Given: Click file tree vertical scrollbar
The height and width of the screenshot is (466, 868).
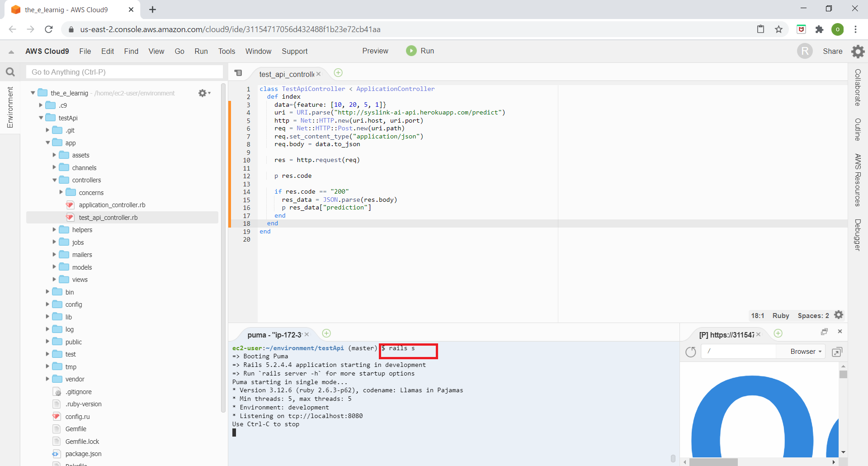Looking at the screenshot, I should [x=223, y=248].
